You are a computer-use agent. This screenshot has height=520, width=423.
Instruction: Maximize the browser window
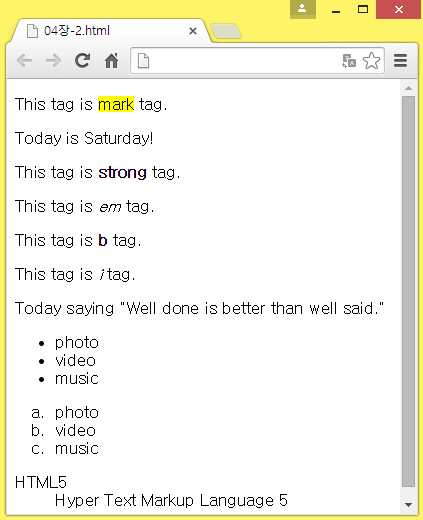(x=363, y=9)
